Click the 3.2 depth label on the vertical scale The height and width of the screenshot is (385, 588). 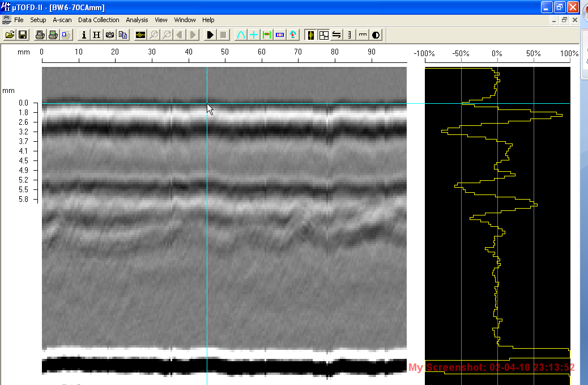(23, 132)
